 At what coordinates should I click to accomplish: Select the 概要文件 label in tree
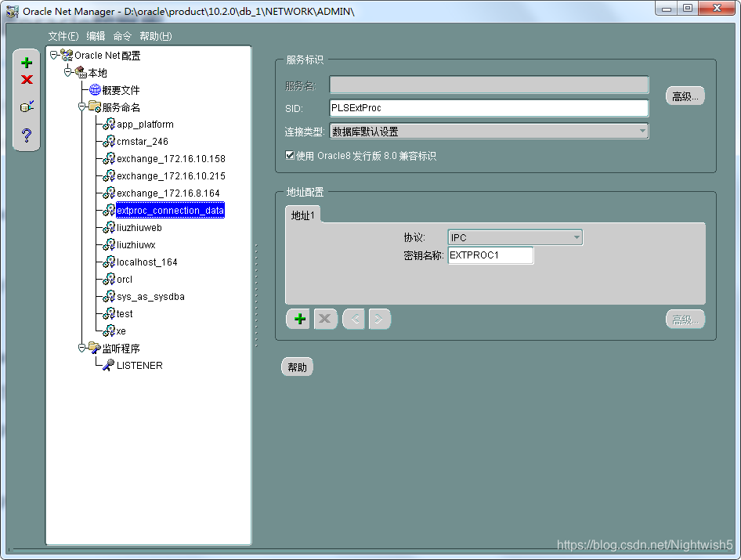pos(121,90)
